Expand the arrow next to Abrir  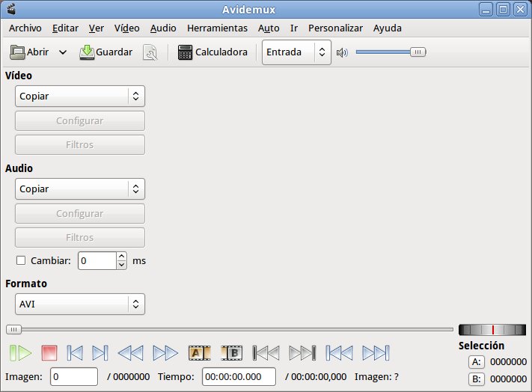[63, 52]
